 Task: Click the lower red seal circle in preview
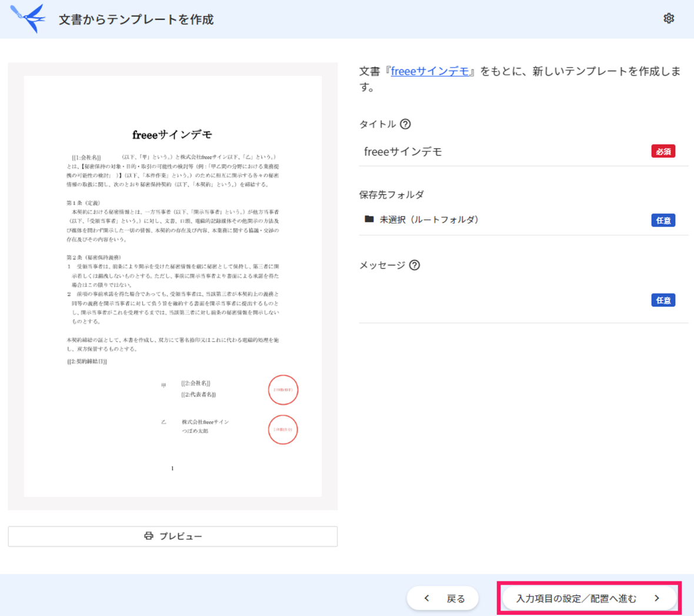point(283,429)
